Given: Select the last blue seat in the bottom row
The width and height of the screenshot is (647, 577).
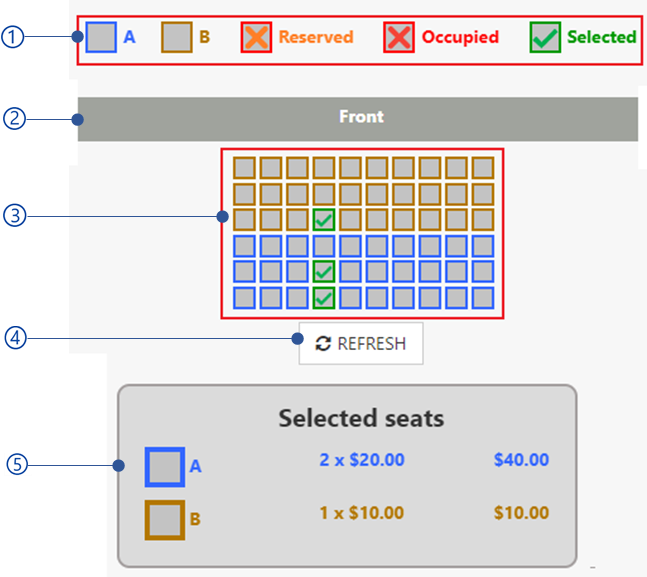Looking at the screenshot, I should click(x=483, y=297).
